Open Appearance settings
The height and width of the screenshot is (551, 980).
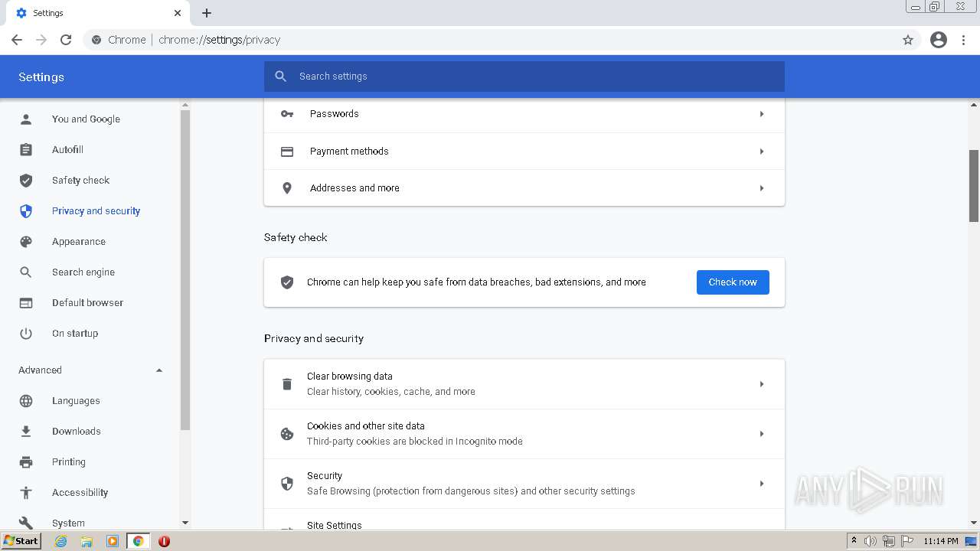[x=79, y=242]
